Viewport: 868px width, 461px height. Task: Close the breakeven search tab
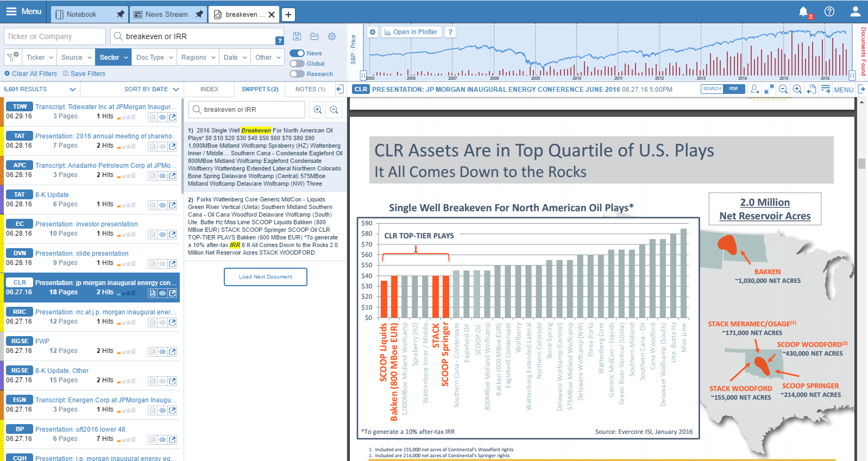click(272, 15)
